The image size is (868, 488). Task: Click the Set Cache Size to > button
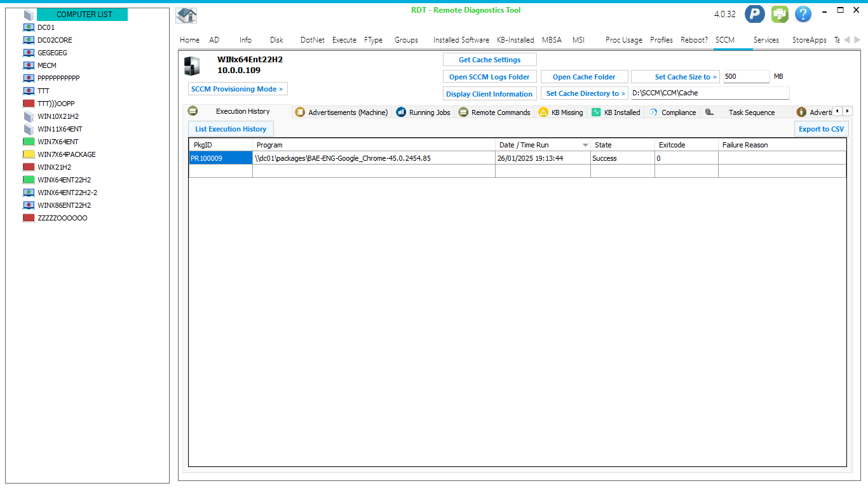tap(675, 77)
